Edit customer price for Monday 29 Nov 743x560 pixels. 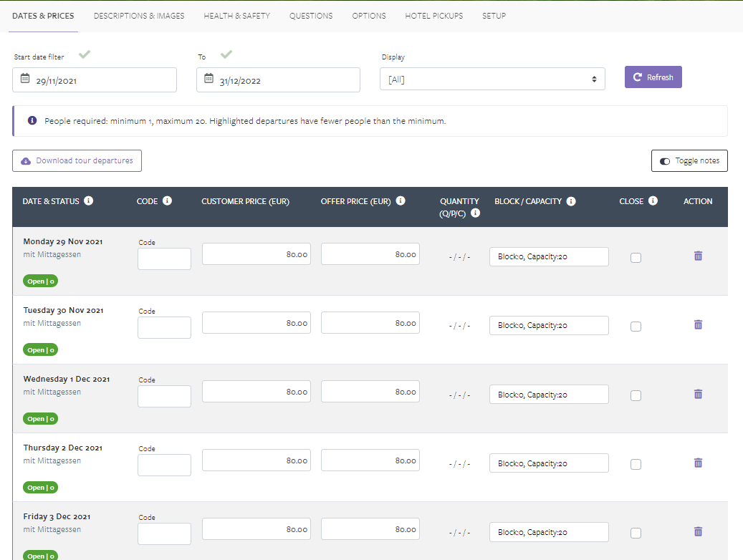click(x=257, y=254)
